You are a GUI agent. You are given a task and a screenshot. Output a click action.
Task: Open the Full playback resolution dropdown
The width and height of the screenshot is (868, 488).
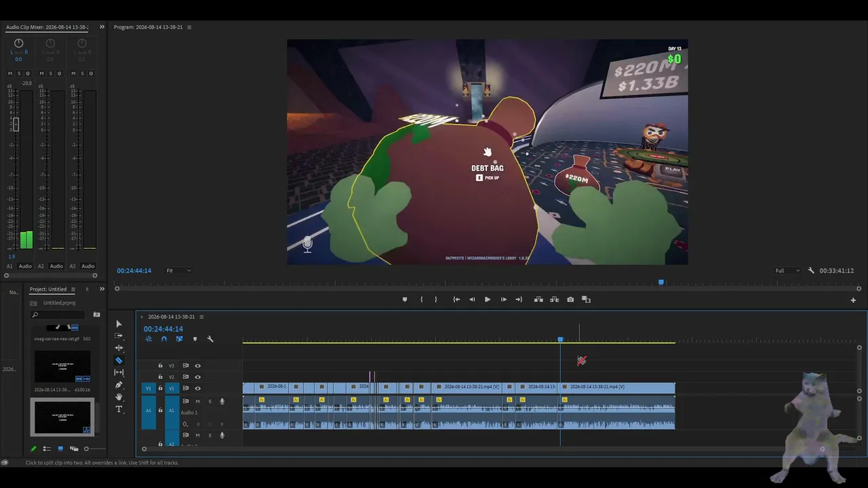tap(788, 270)
